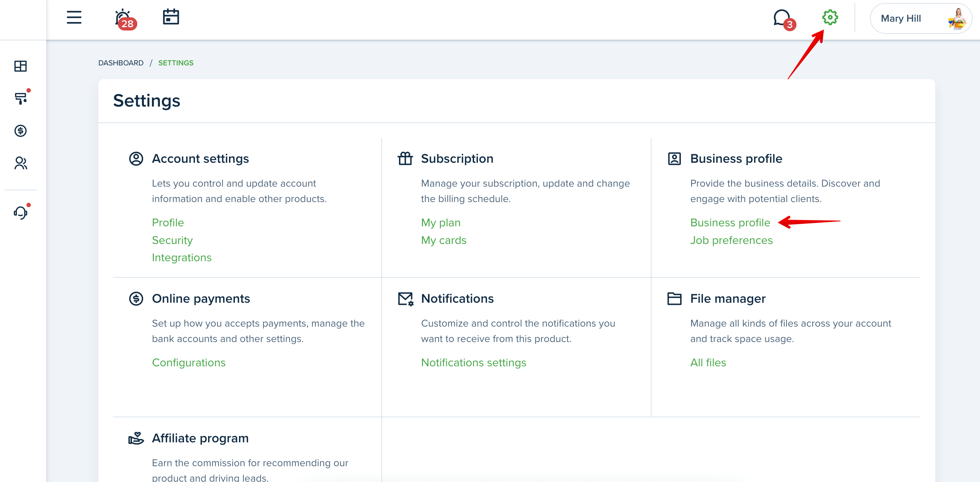The height and width of the screenshot is (482, 980).
Task: Click the Business profile section icon
Action: tap(675, 158)
